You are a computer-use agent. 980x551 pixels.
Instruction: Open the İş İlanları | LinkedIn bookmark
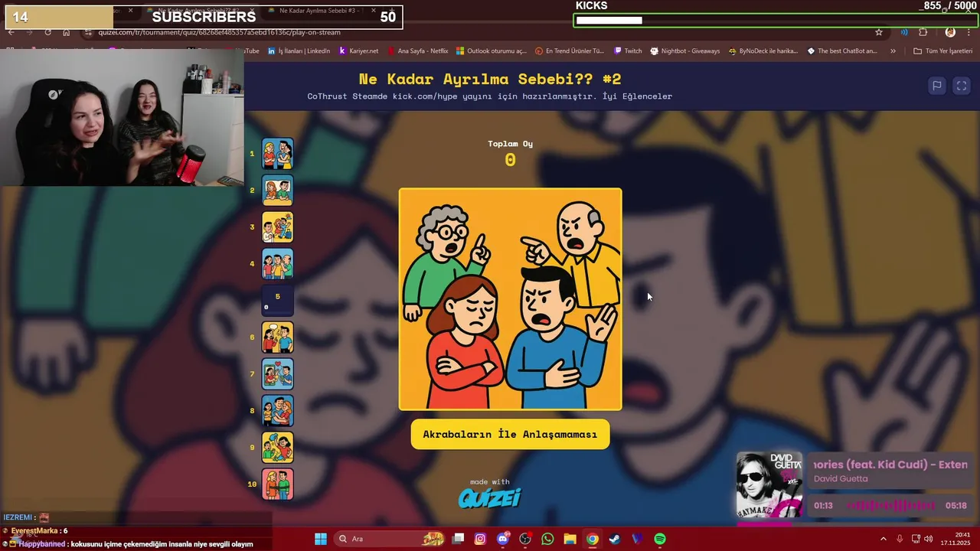click(x=299, y=51)
